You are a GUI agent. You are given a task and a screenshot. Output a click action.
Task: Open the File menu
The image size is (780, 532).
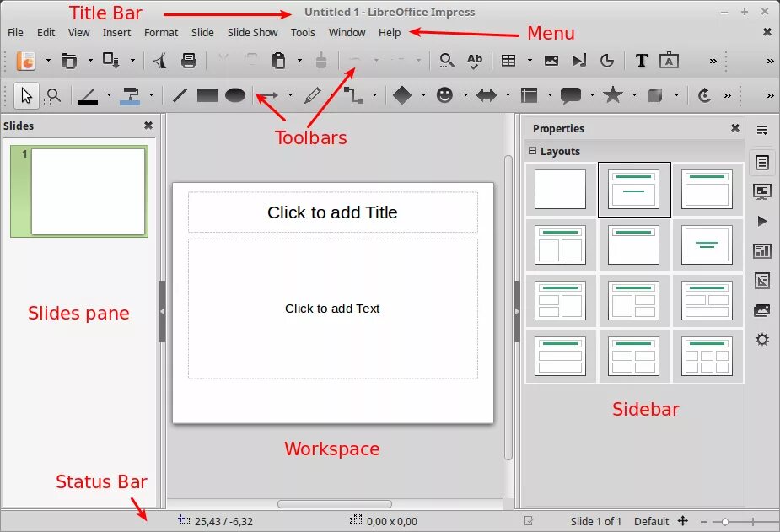pyautogui.click(x=15, y=32)
